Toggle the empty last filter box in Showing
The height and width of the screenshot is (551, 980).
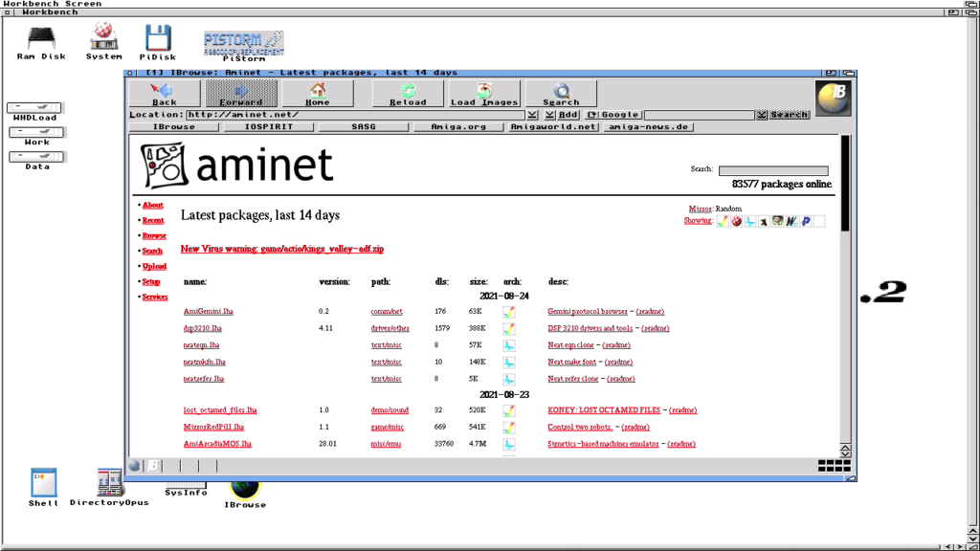pyautogui.click(x=819, y=221)
